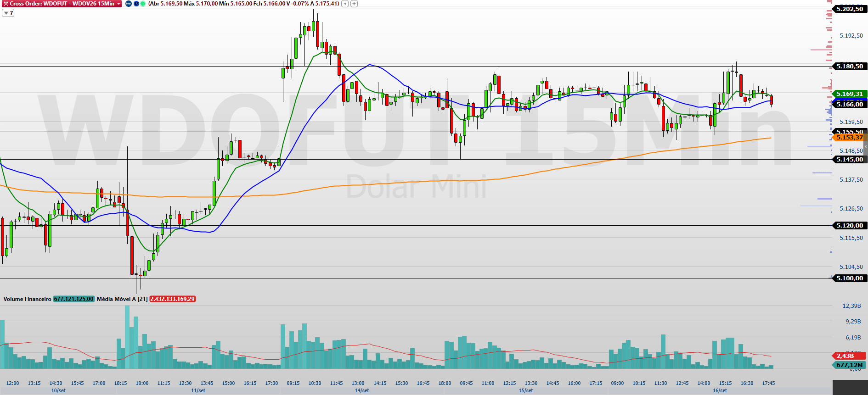Click the Média Móvel A [21] label

122,299
